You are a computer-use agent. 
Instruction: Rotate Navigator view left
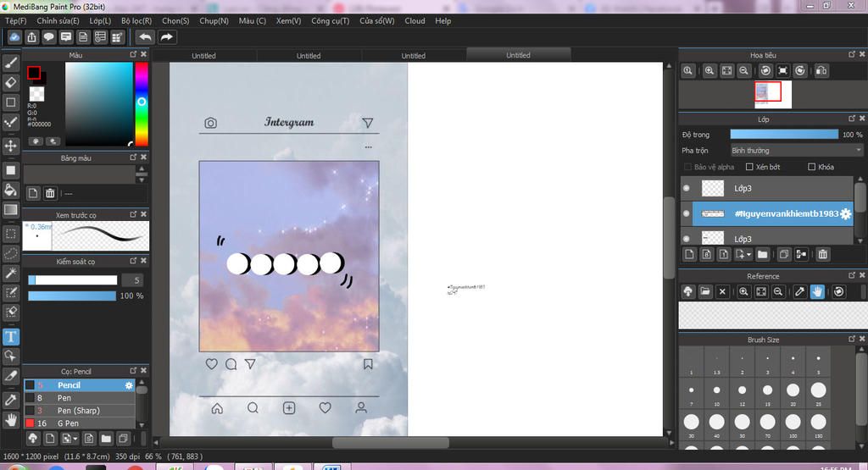(x=765, y=70)
